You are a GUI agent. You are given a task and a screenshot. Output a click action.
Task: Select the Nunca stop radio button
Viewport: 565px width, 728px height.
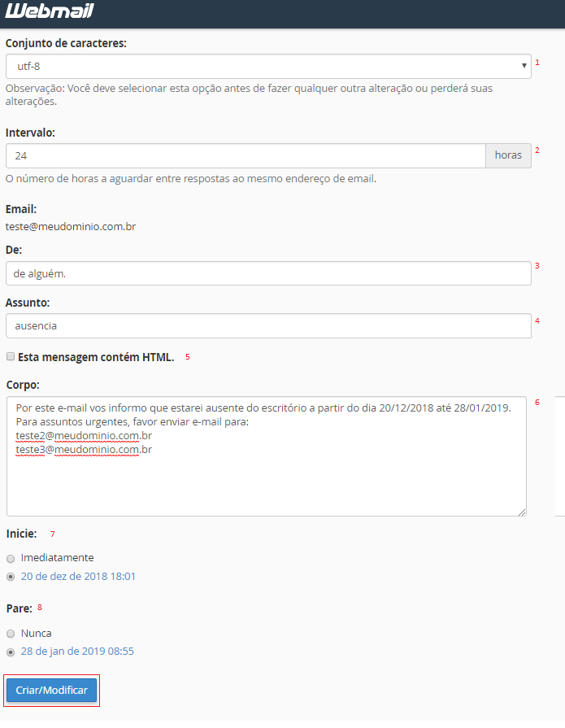(11, 634)
